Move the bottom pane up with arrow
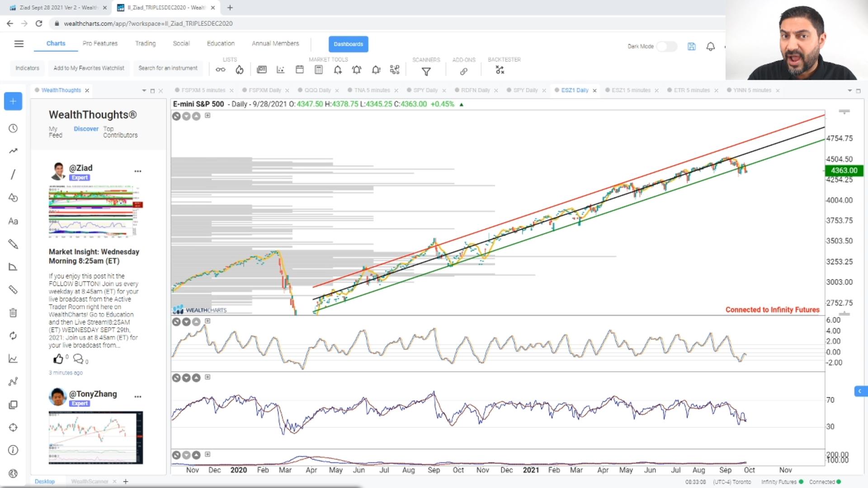 click(x=196, y=455)
